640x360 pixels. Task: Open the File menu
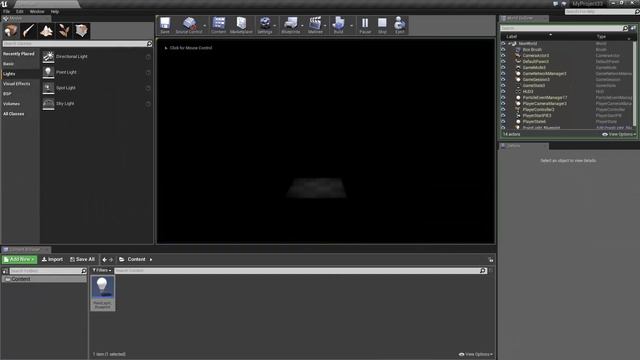pos(7,12)
